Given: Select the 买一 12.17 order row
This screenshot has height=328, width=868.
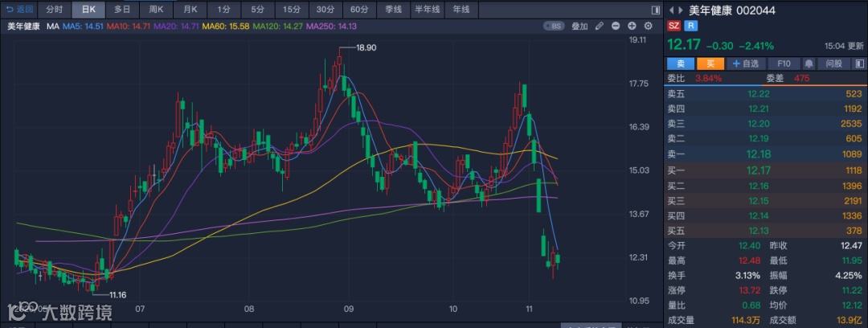Looking at the screenshot, I should [x=766, y=170].
